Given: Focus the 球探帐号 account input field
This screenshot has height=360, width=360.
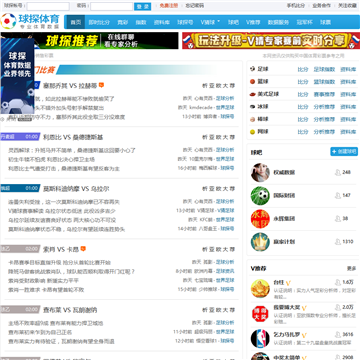Looking at the screenshot, I should (48, 6).
